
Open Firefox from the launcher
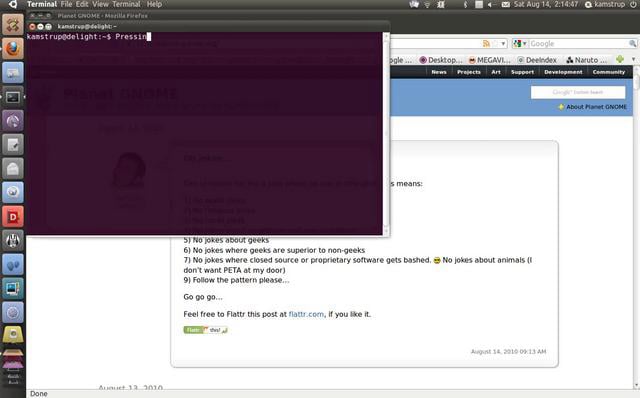click(x=13, y=49)
